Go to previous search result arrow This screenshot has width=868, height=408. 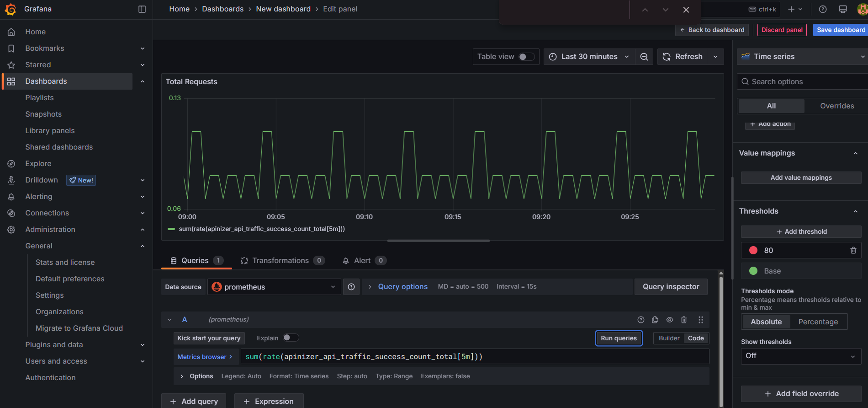(645, 10)
